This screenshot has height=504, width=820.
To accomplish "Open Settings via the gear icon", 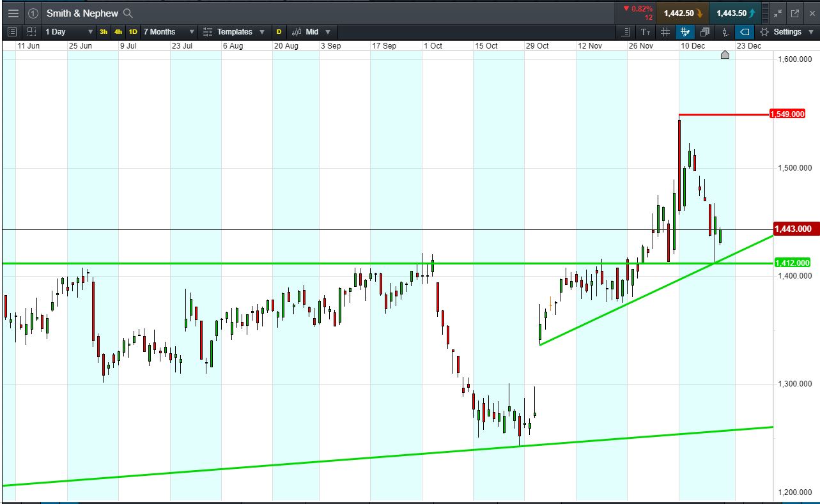I will point(764,32).
